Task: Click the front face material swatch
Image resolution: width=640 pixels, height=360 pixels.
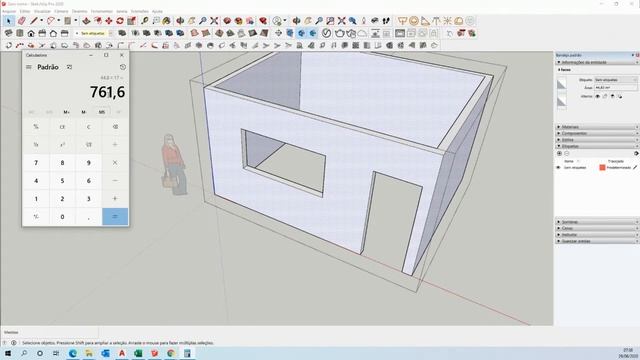Action: [x=562, y=84]
